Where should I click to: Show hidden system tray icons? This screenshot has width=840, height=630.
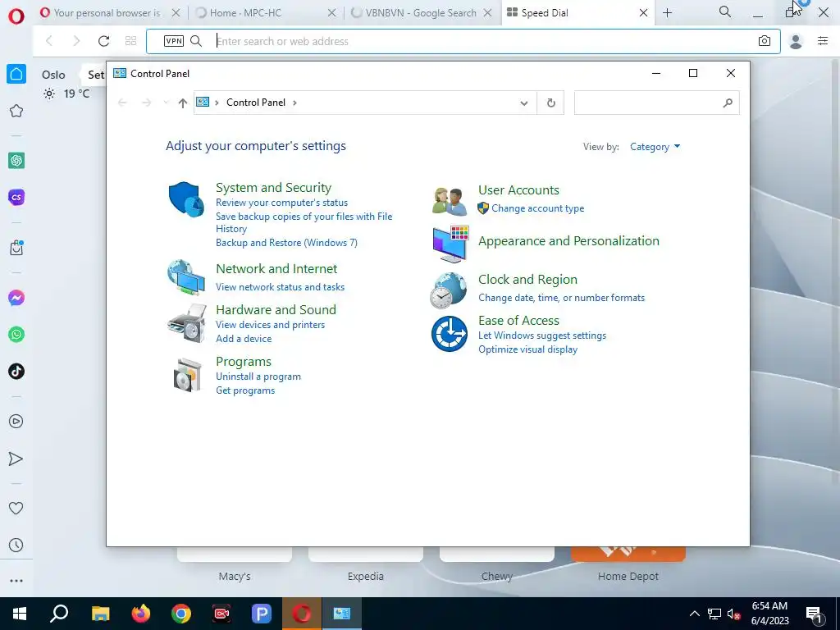[x=694, y=614]
